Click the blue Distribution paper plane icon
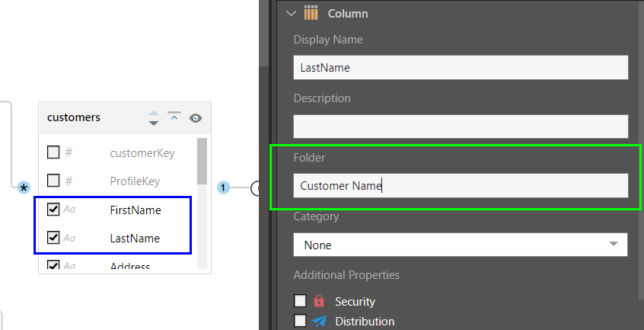The height and width of the screenshot is (330, 644). pyautogui.click(x=319, y=321)
